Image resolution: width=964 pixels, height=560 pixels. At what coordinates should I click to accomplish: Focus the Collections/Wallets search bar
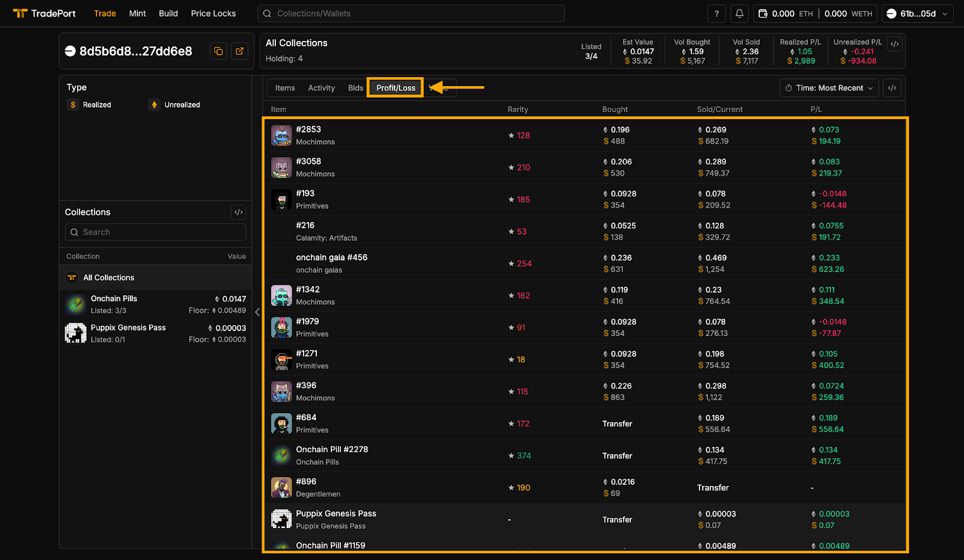pyautogui.click(x=411, y=13)
